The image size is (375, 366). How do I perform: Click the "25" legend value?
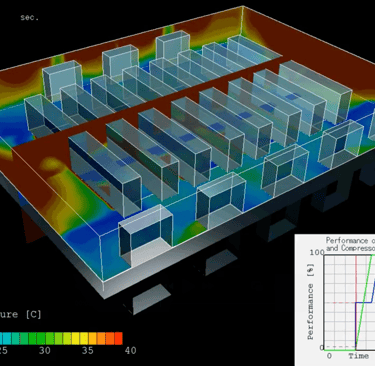(4, 351)
